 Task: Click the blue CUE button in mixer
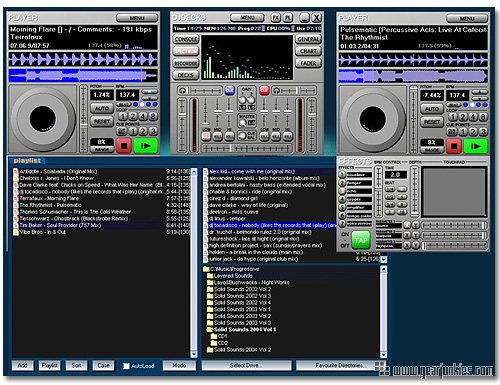coord(230,90)
